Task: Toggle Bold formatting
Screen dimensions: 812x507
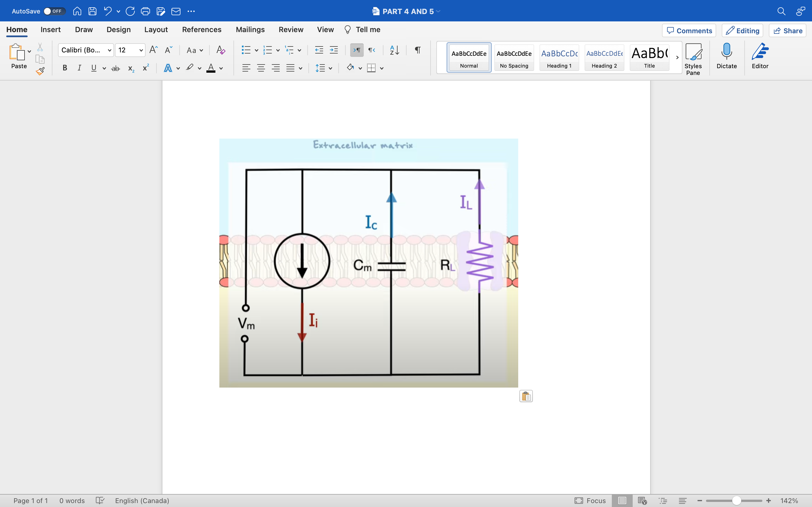Action: click(65, 68)
